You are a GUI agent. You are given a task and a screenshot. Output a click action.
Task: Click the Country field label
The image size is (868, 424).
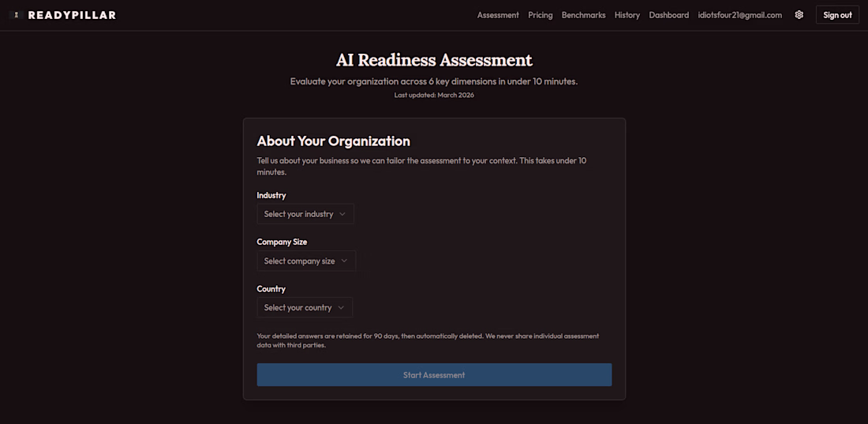tap(271, 289)
